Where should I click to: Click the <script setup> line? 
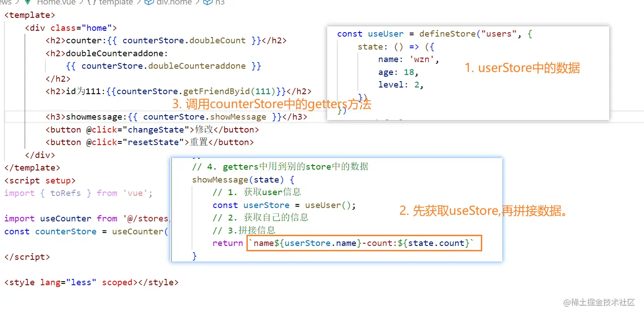coord(40,181)
